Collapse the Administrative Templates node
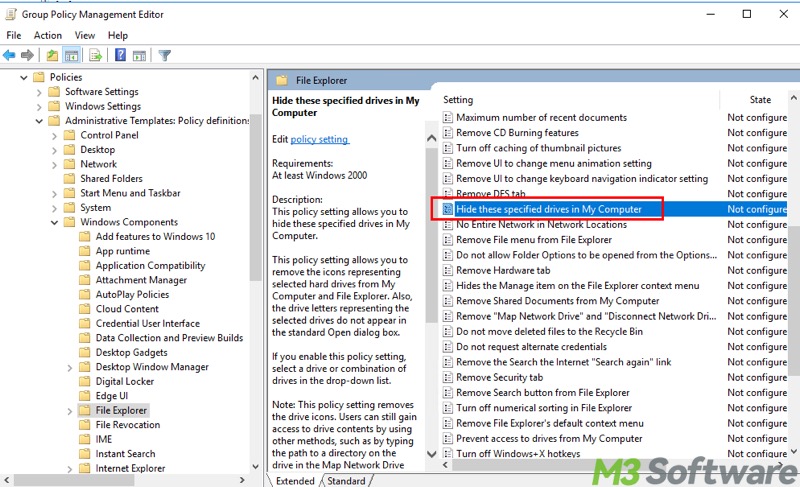 coord(39,121)
